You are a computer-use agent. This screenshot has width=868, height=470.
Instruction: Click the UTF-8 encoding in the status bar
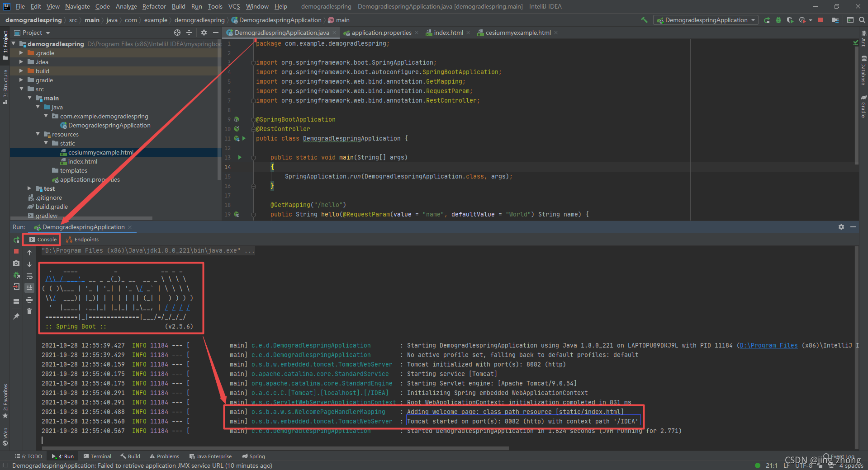(804, 465)
